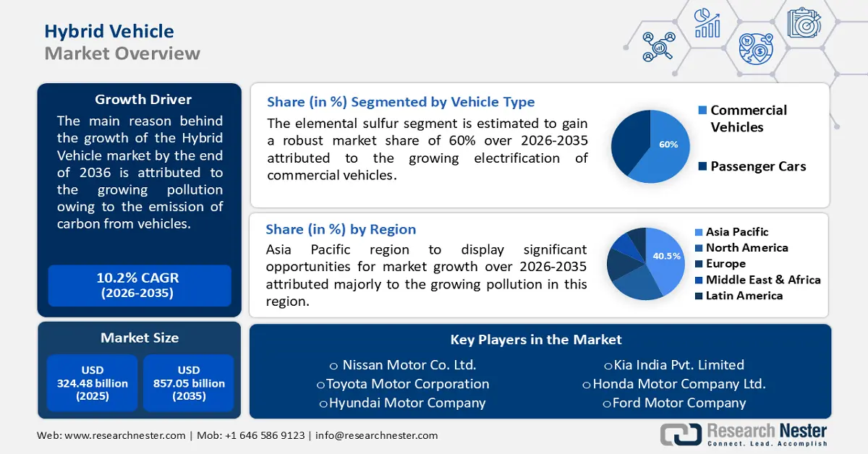The image size is (868, 454).
Task: Click the info@researchnester.com email address
Action: point(375,435)
